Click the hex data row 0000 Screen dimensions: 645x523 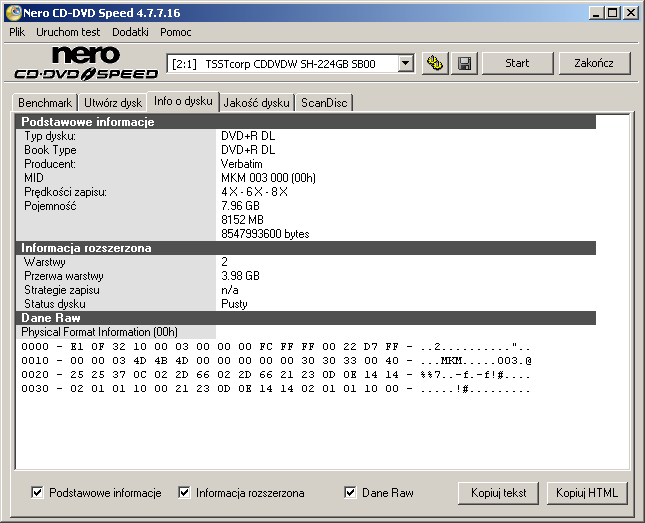point(276,346)
